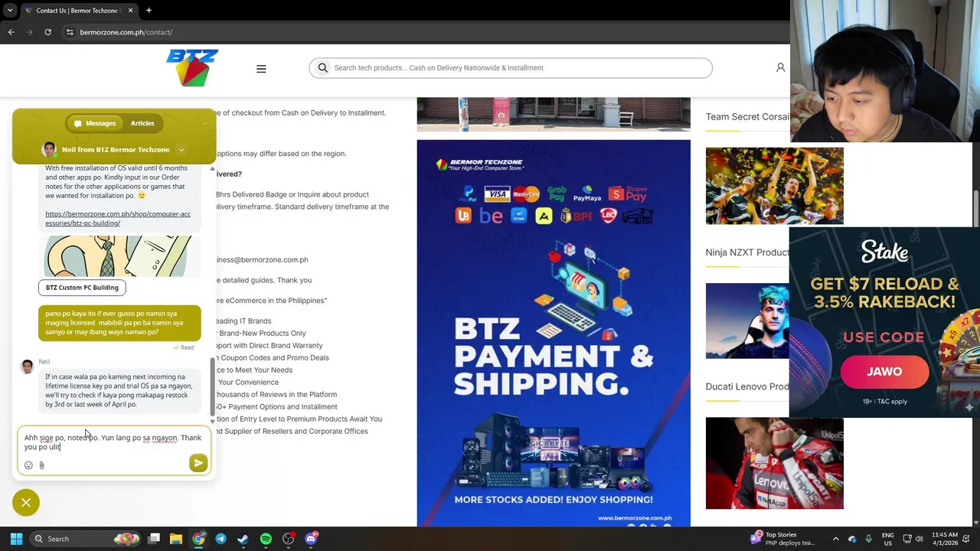Focus the tech products search field
This screenshot has width=980, height=551.
(511, 68)
